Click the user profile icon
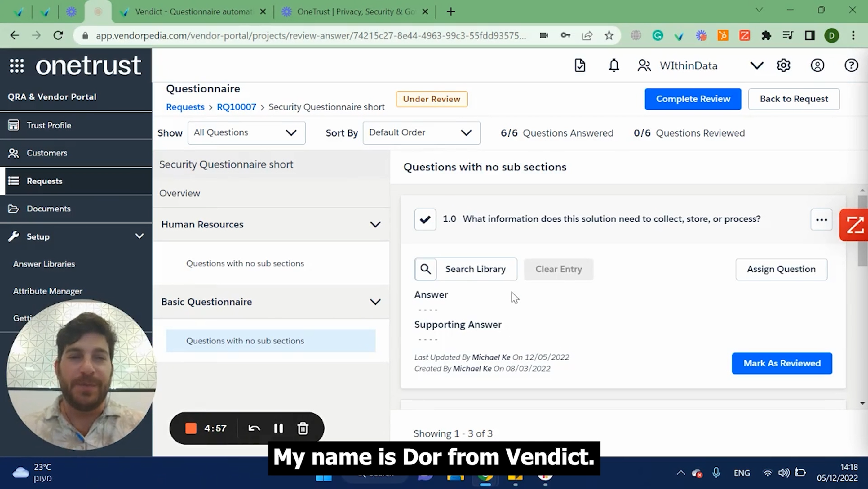The height and width of the screenshot is (489, 868). point(817,65)
